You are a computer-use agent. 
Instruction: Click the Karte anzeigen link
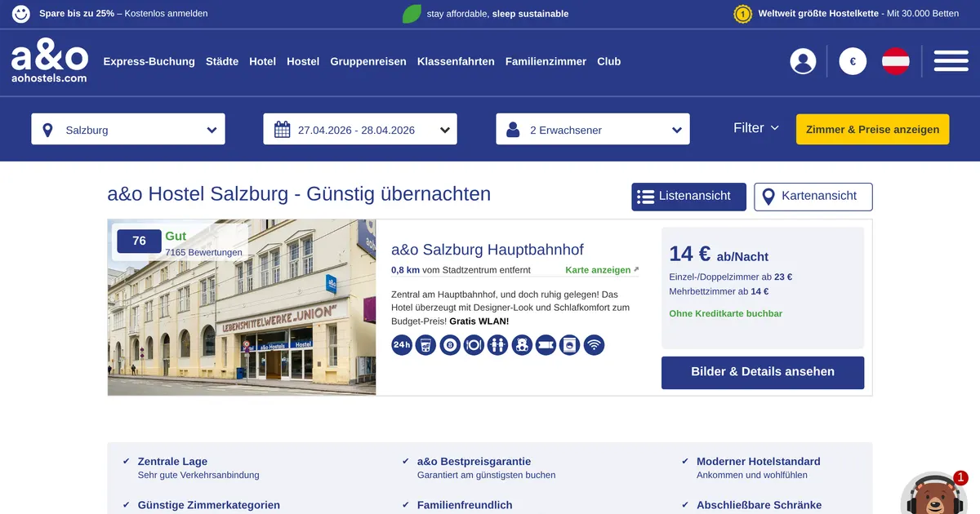click(602, 270)
